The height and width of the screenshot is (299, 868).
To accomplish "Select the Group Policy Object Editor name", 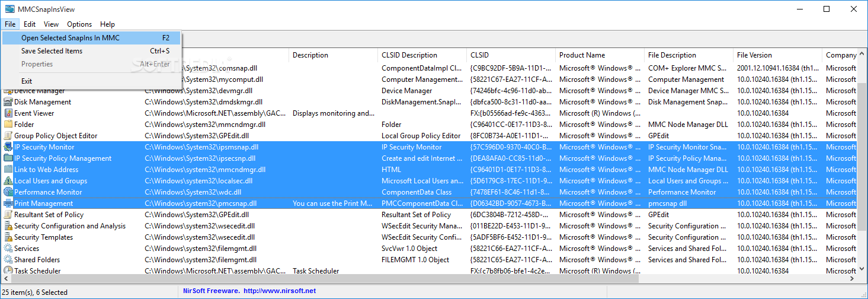I will (x=56, y=136).
